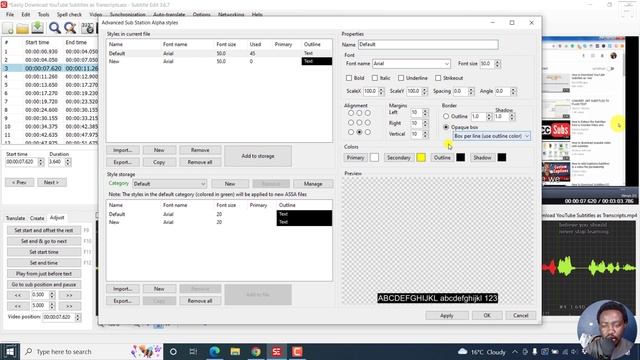Viewport: 640px width, 360px height.
Task: Click the Save (green arrow) toolbar icon
Action: click(38, 28)
